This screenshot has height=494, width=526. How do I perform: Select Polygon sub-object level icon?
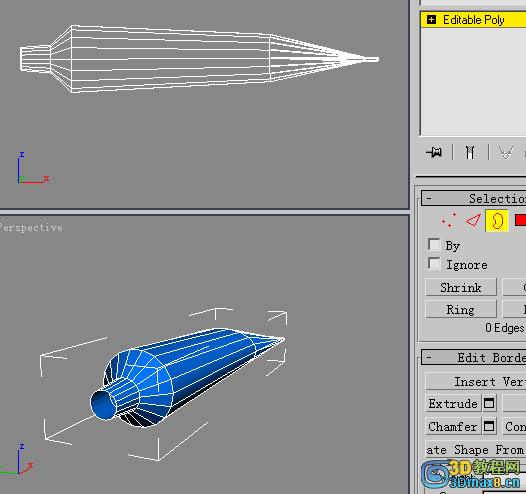(x=520, y=220)
